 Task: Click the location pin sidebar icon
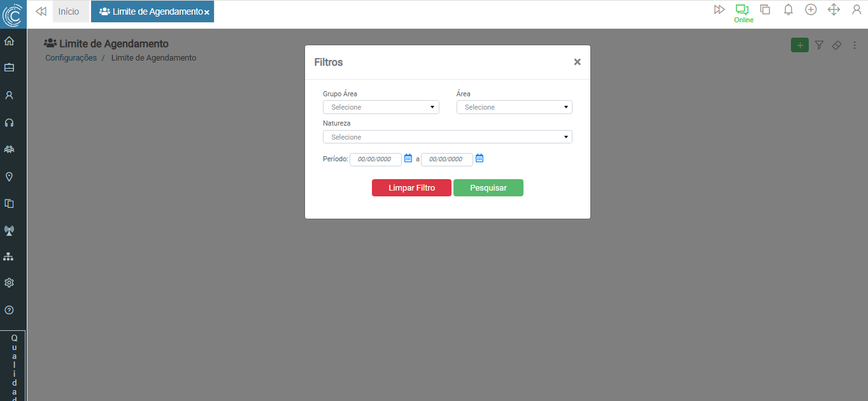pyautogui.click(x=9, y=177)
